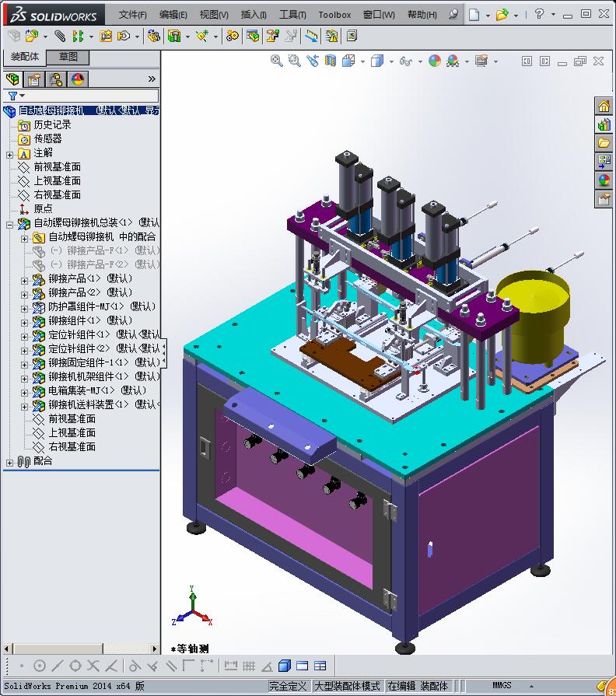The height and width of the screenshot is (696, 616).
Task: Toggle shaded cube in the bottom sketch toolbar
Action: [285, 666]
